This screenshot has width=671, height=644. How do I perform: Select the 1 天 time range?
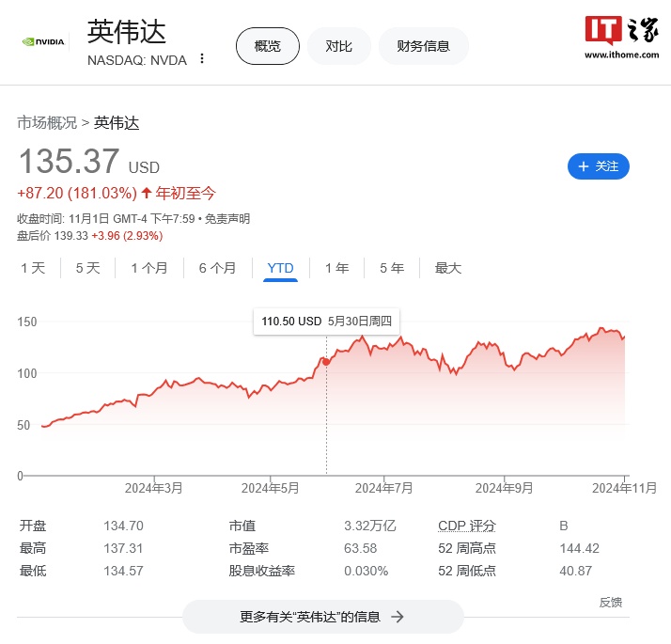(33, 268)
